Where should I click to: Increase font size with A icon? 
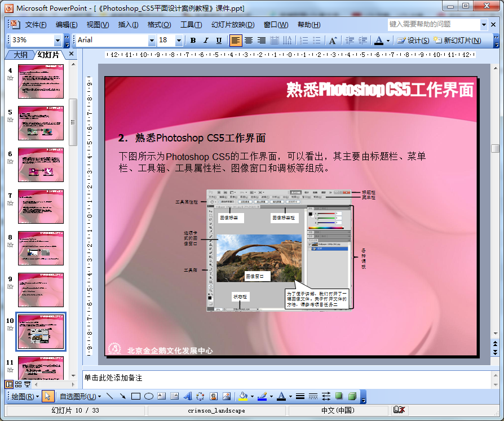click(x=333, y=40)
